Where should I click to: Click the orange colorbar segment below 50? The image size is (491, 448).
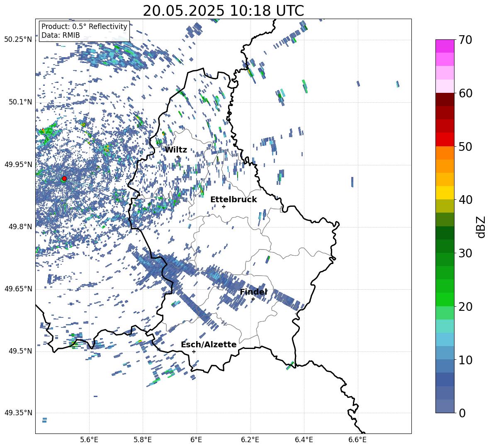pyautogui.click(x=445, y=153)
